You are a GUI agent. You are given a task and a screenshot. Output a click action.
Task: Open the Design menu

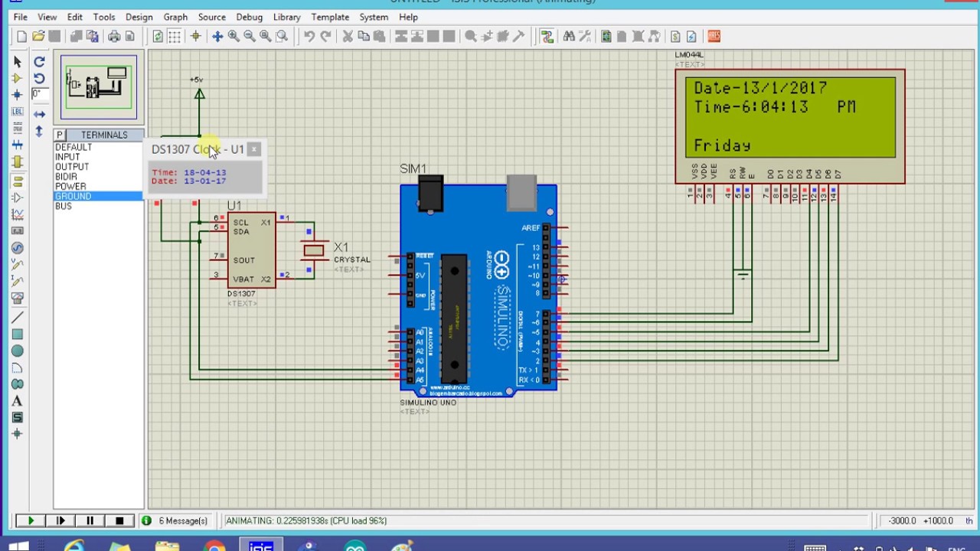click(139, 17)
